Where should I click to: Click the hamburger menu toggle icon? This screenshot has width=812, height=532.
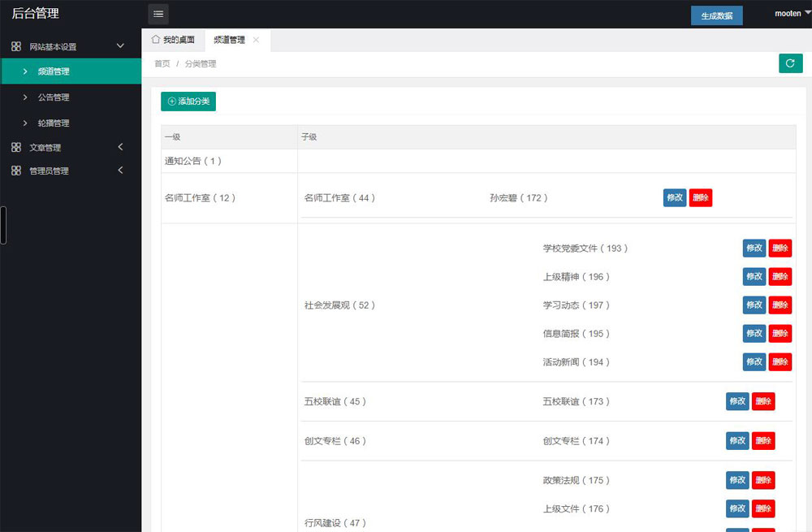tap(158, 14)
